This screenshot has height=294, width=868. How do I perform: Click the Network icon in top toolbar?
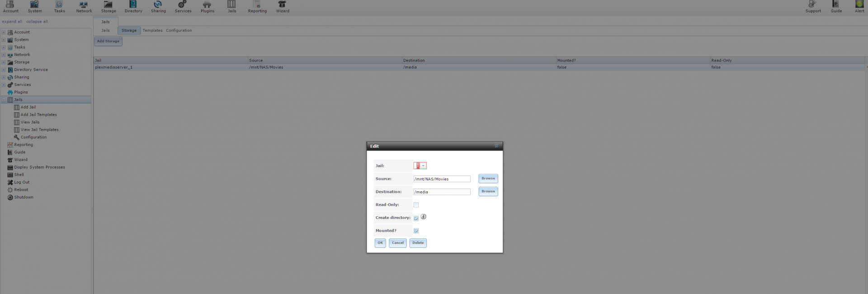[x=84, y=6]
